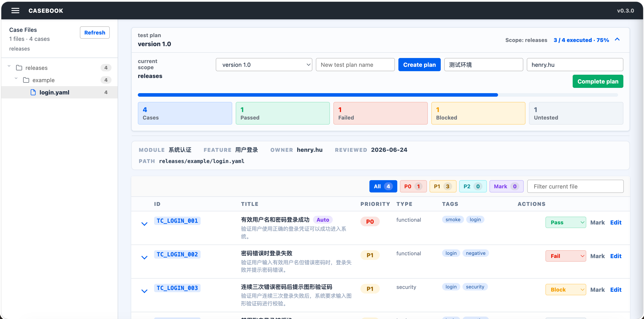Edit case TC_LOGIN_003
Image resolution: width=644 pixels, height=319 pixels.
616,290
